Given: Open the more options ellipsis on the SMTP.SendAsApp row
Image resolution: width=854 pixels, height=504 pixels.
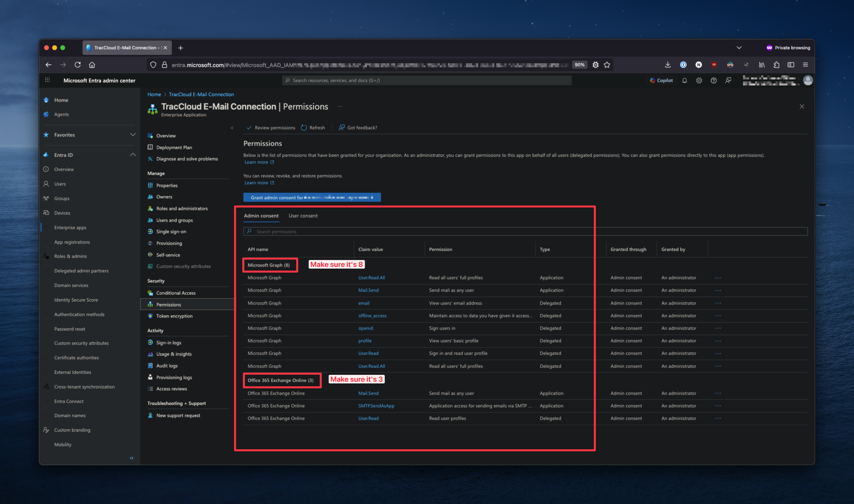Looking at the screenshot, I should [718, 406].
